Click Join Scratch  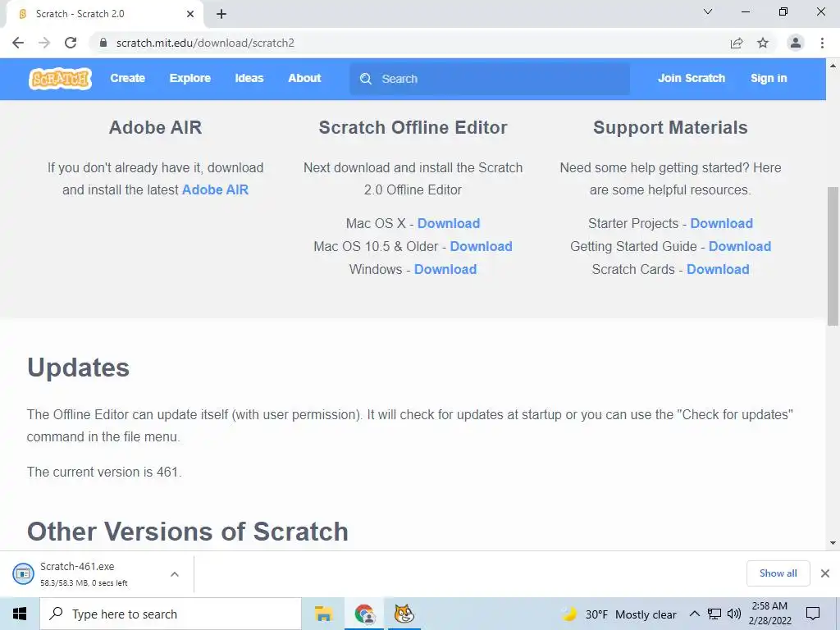(x=691, y=78)
